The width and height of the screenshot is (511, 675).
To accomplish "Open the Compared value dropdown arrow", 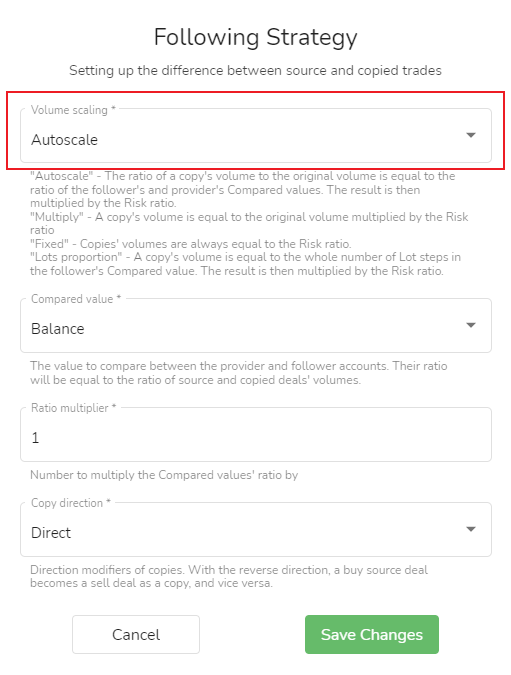I will [471, 325].
